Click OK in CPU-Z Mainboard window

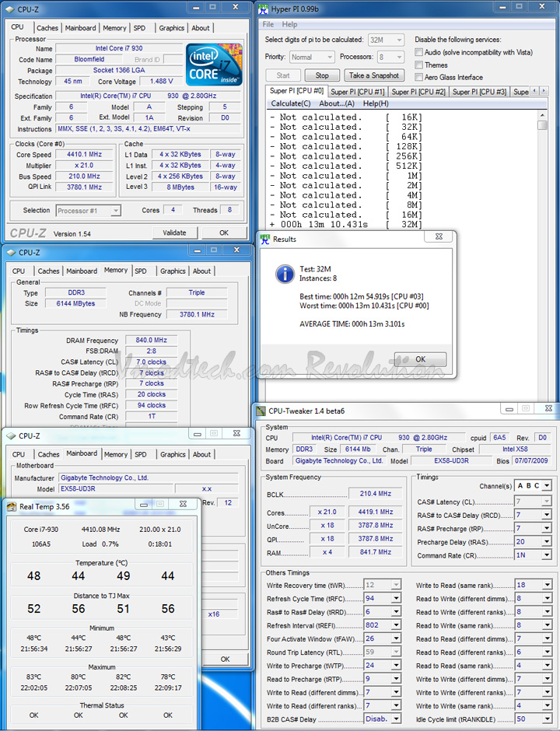point(226,659)
